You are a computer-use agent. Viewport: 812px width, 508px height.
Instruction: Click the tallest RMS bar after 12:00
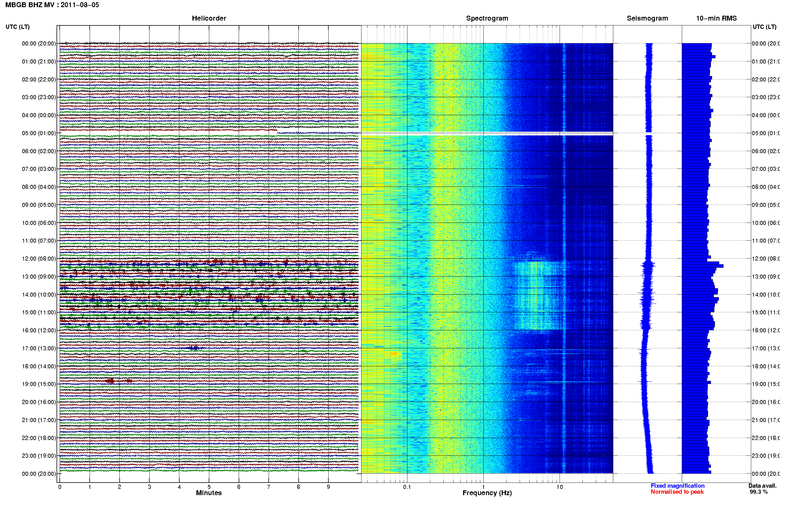[x=702, y=266]
